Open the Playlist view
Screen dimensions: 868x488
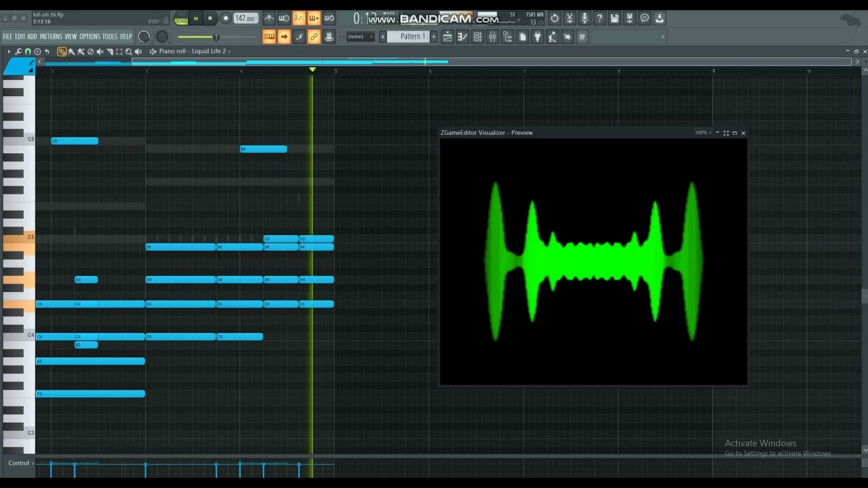pyautogui.click(x=448, y=37)
